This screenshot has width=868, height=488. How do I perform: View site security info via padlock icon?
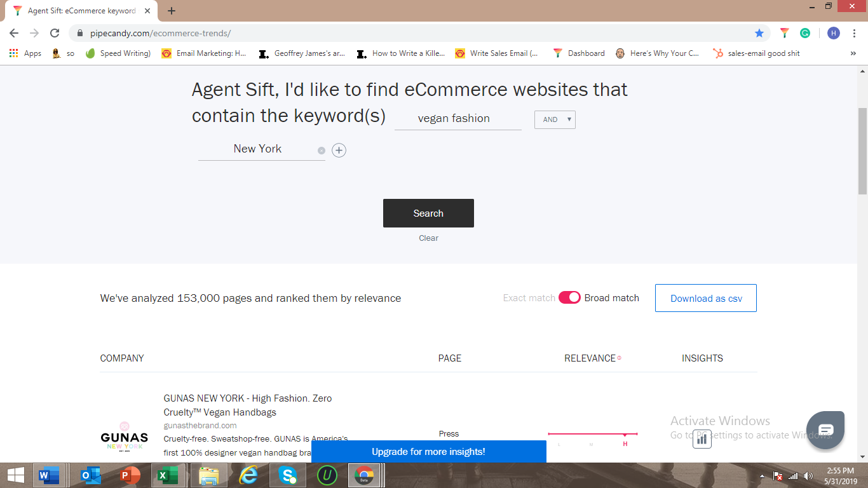79,33
